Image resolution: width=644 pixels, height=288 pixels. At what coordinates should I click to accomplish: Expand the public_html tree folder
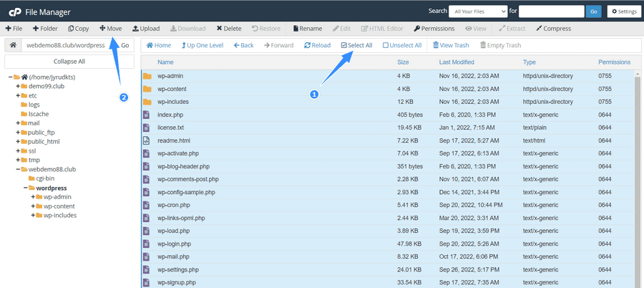(18, 142)
